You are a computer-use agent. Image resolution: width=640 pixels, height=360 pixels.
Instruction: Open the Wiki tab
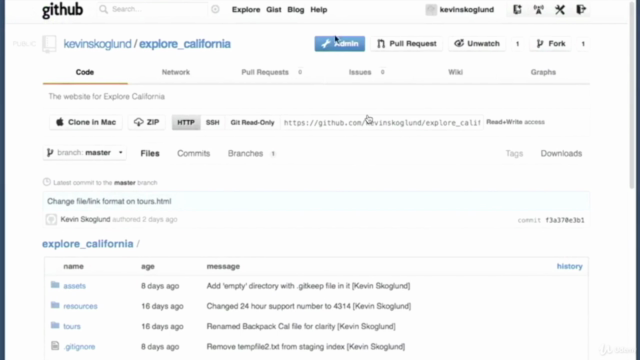(x=456, y=72)
